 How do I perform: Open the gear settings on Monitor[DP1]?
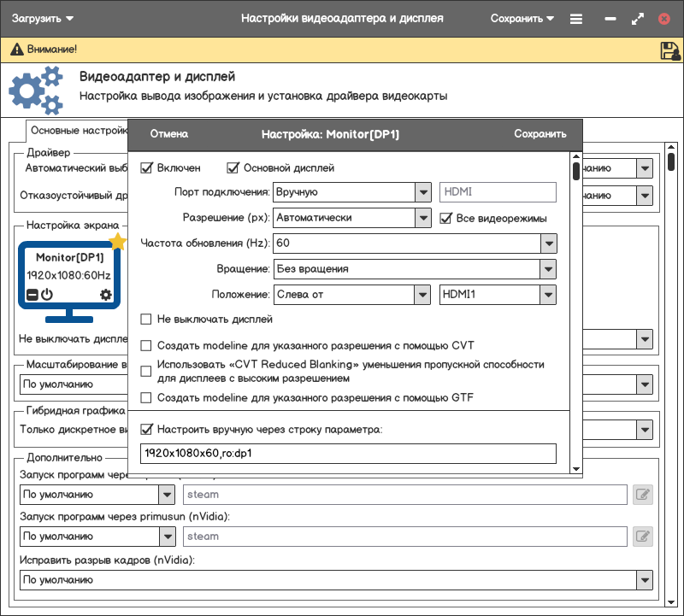[106, 295]
